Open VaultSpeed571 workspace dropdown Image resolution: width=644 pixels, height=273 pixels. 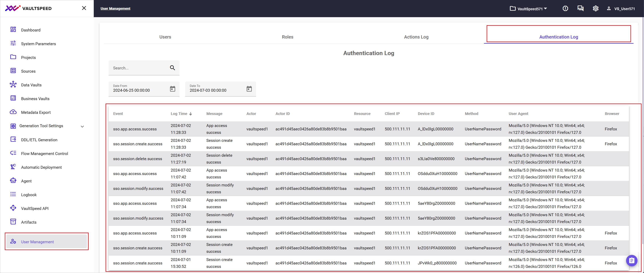[x=530, y=8]
